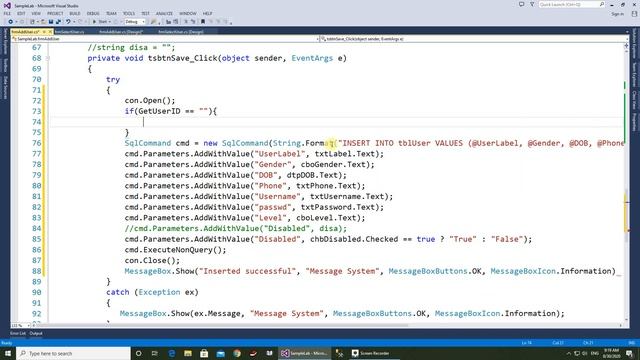Image resolution: width=640 pixels, height=360 pixels.
Task: Place cursor on line 86 ExecuteNonQuery
Action: pyautogui.click(x=175, y=250)
